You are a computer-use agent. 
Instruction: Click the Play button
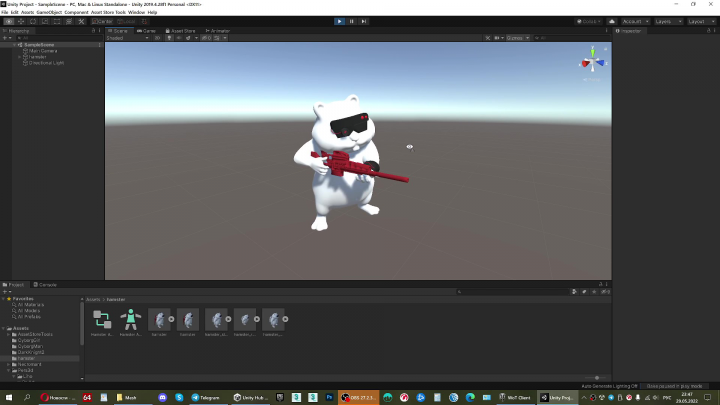click(x=339, y=22)
